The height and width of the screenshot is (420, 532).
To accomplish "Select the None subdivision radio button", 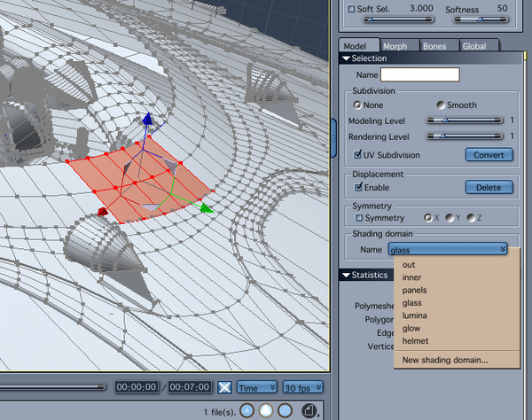I will tap(357, 105).
